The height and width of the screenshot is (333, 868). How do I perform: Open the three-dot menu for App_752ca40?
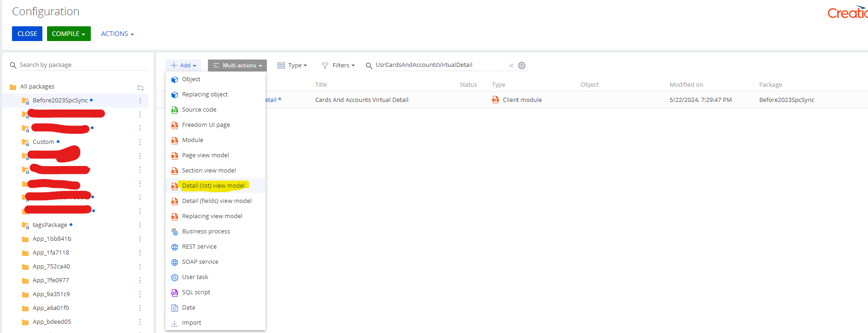(140, 266)
